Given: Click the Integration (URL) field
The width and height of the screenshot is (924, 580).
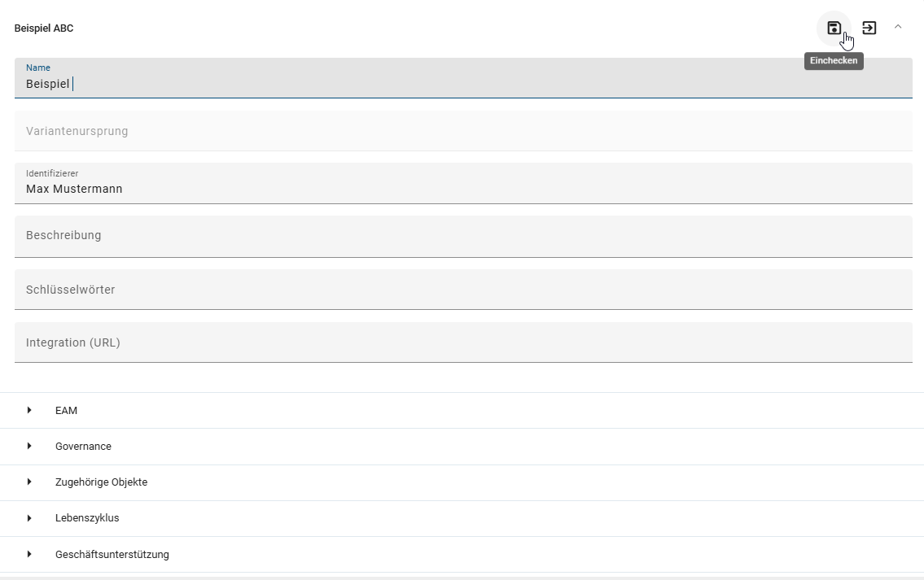Looking at the screenshot, I should tap(462, 342).
